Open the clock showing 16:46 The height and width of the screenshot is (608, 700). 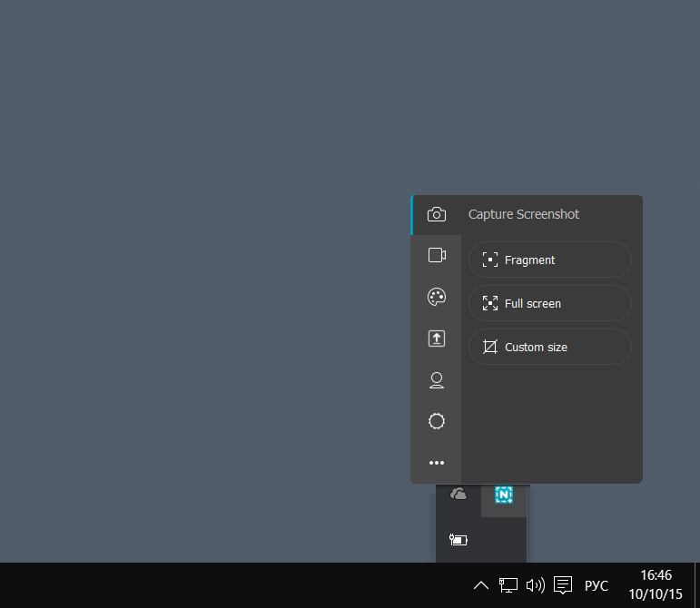(x=656, y=585)
